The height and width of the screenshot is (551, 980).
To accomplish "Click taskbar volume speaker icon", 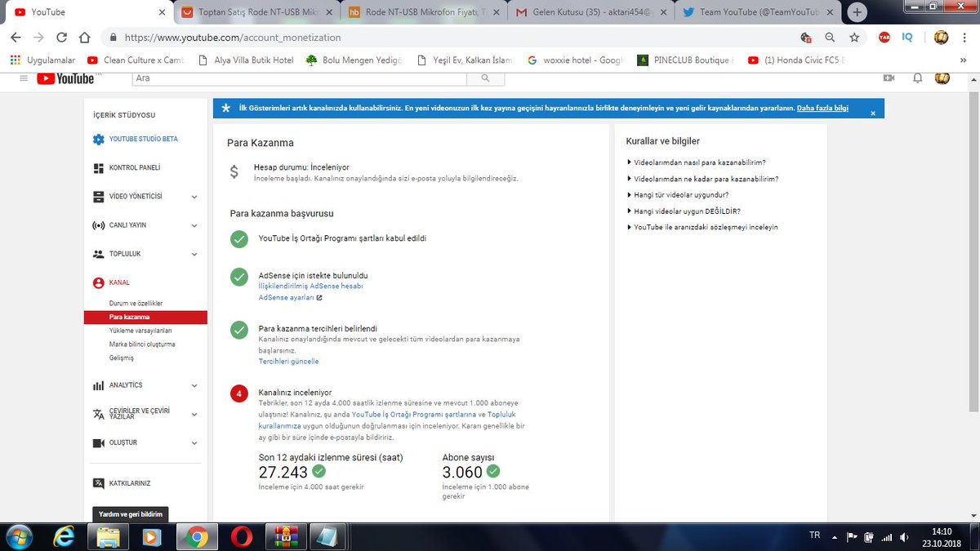I will click(x=904, y=536).
